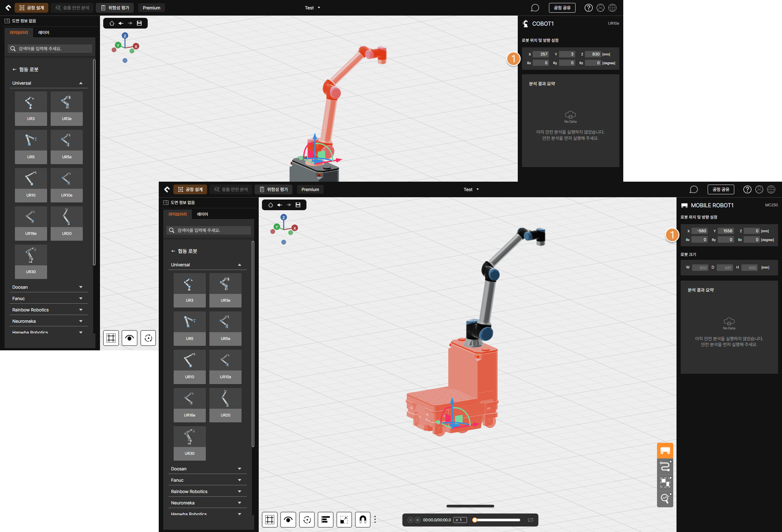Expand the Doosan section in the MOBILE ROBOT1 window

point(207,469)
